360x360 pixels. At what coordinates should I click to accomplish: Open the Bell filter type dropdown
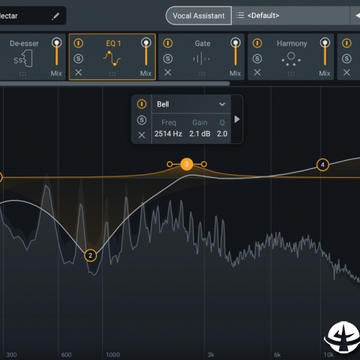[191, 104]
